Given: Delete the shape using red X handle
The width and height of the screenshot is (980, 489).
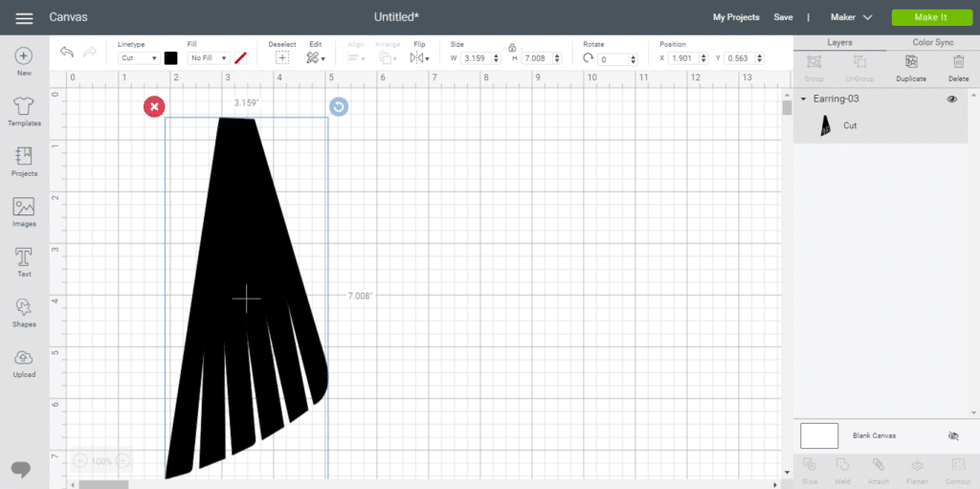Looking at the screenshot, I should pyautogui.click(x=154, y=106).
